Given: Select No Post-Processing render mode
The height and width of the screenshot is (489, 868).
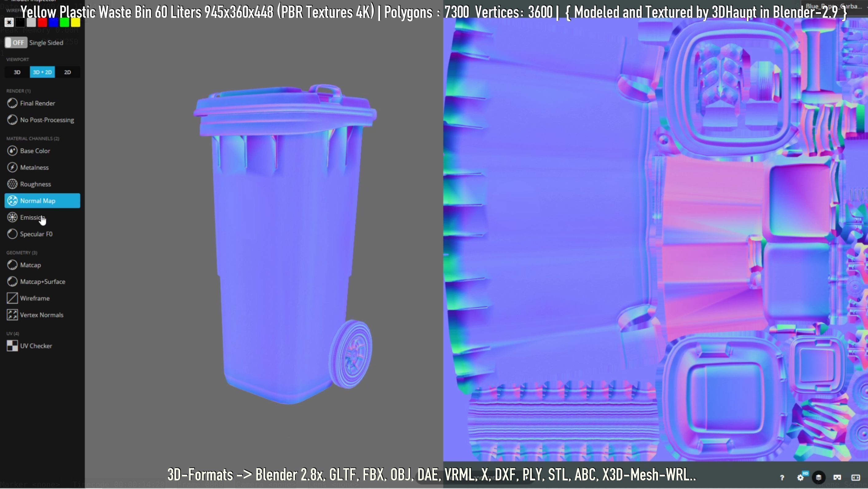Looking at the screenshot, I should pos(42,120).
